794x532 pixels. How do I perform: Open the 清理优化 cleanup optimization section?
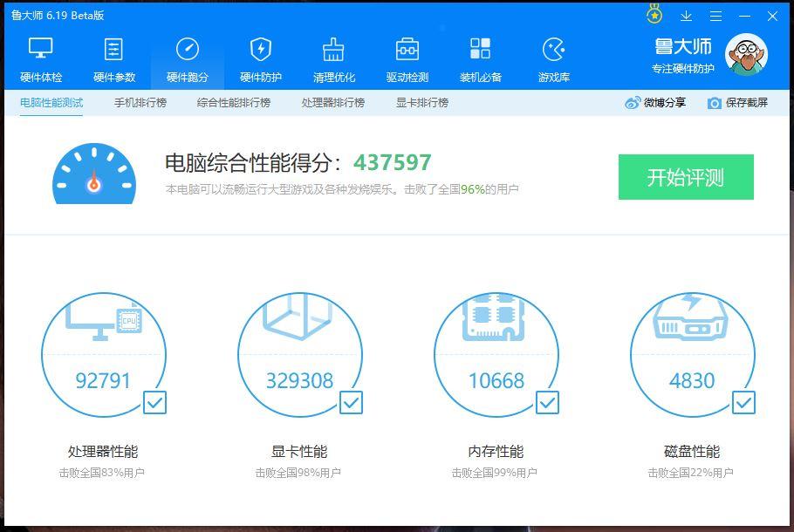[x=333, y=59]
